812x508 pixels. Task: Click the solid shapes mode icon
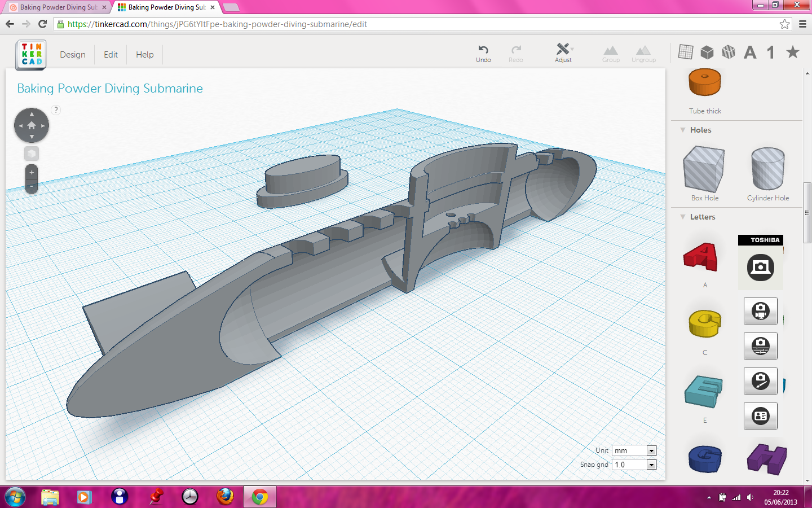pyautogui.click(x=707, y=51)
